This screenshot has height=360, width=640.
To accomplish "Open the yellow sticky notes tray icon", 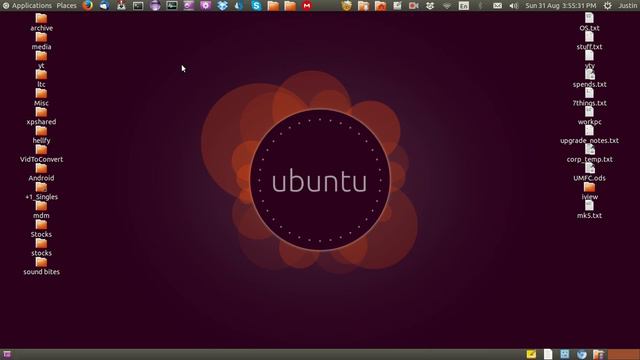I will [531, 354].
